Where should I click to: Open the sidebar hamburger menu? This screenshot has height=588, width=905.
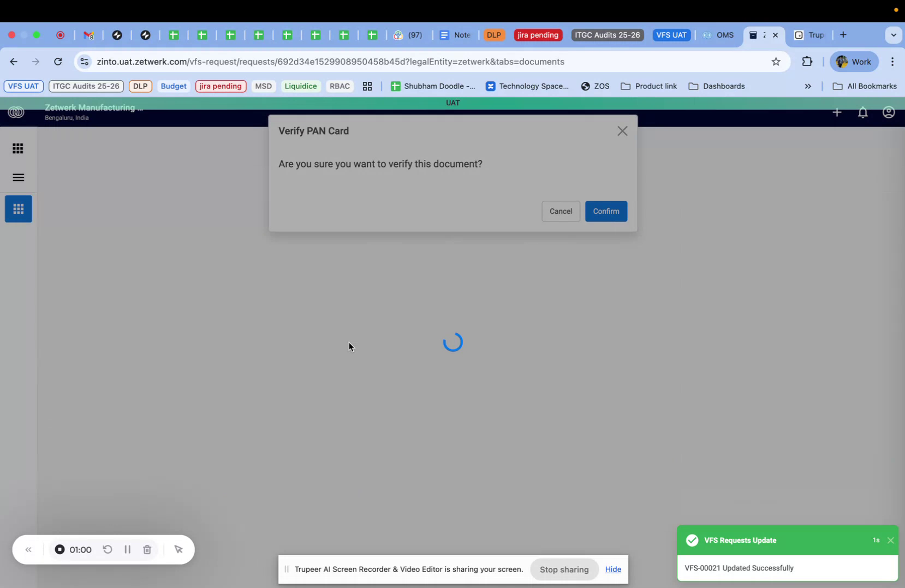[18, 177]
